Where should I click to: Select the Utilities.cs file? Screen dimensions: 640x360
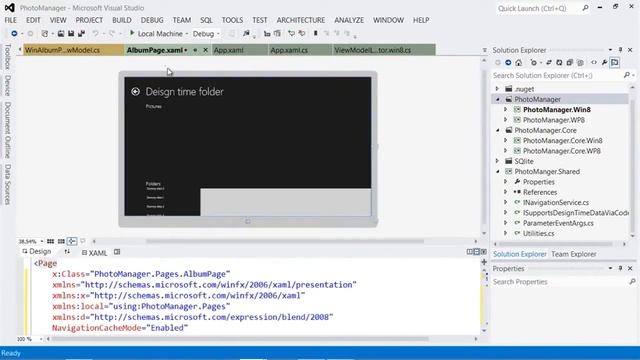tap(538, 233)
